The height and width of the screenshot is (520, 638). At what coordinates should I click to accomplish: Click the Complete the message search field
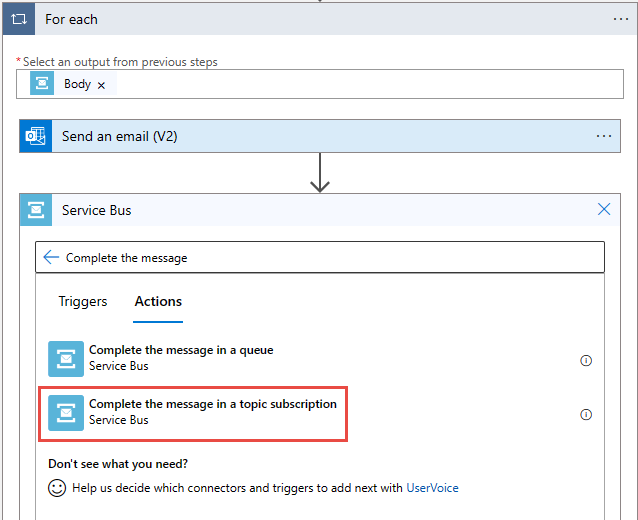[x=330, y=257]
